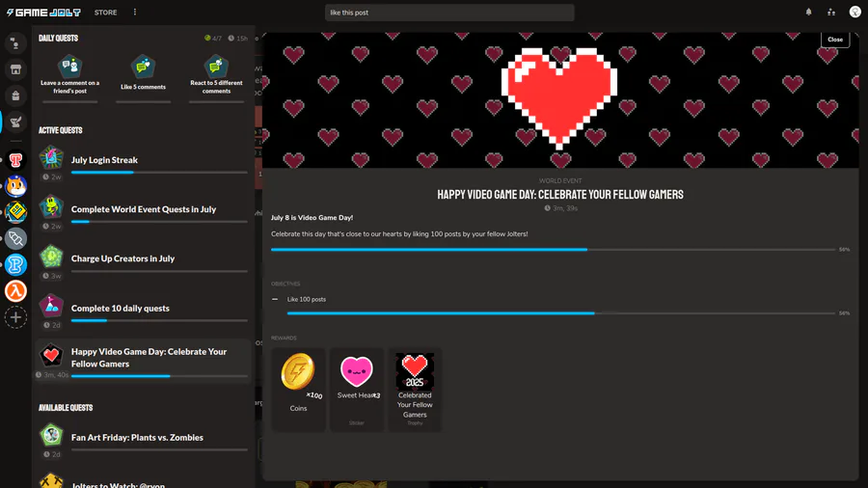Open the backpack icon in sidebar

click(x=15, y=95)
